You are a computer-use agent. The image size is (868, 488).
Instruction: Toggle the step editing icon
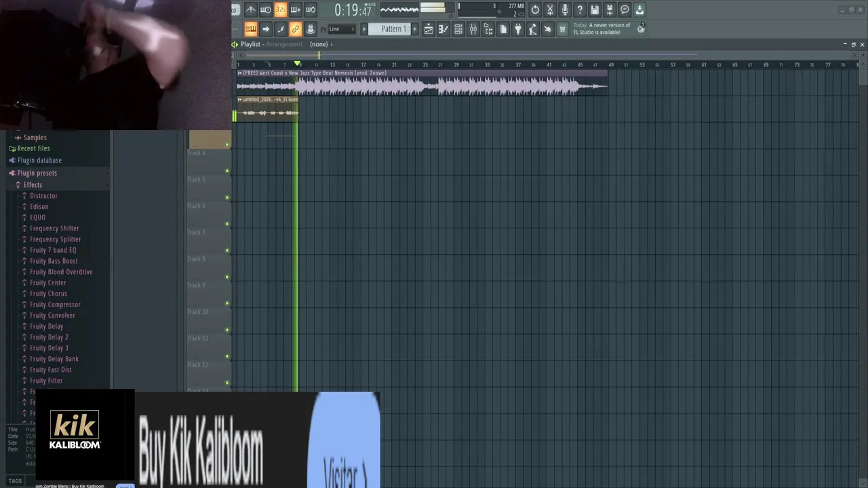coord(280,28)
